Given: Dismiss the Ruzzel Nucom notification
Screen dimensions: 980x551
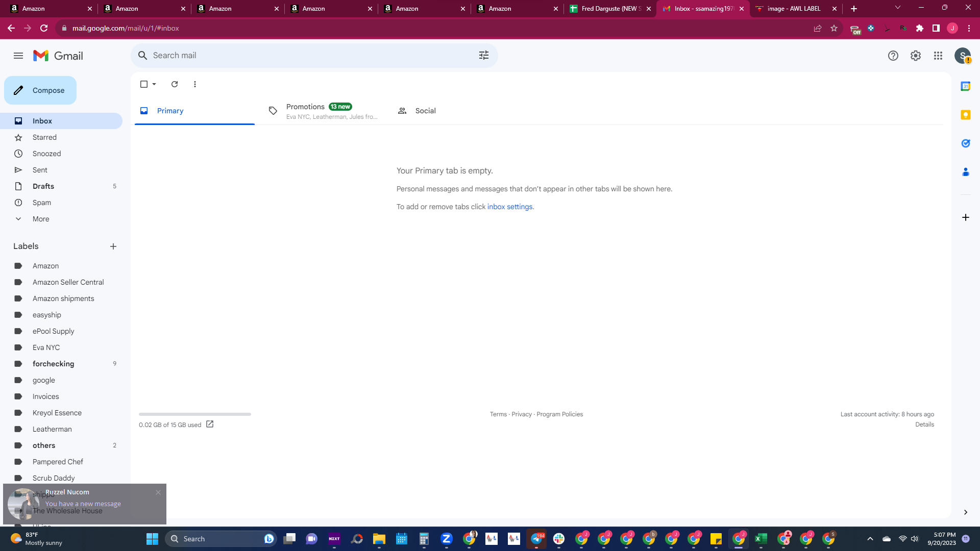Looking at the screenshot, I should 158,492.
